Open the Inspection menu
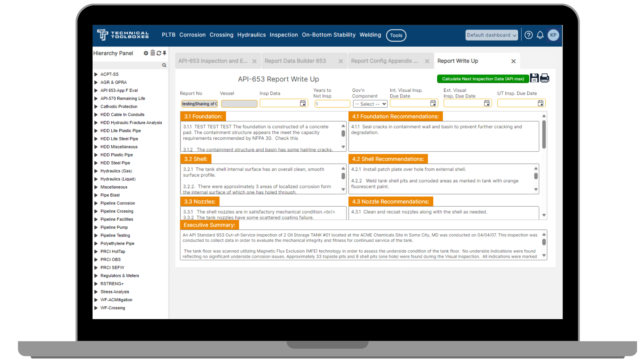This screenshot has height=362, width=644. pos(283,35)
